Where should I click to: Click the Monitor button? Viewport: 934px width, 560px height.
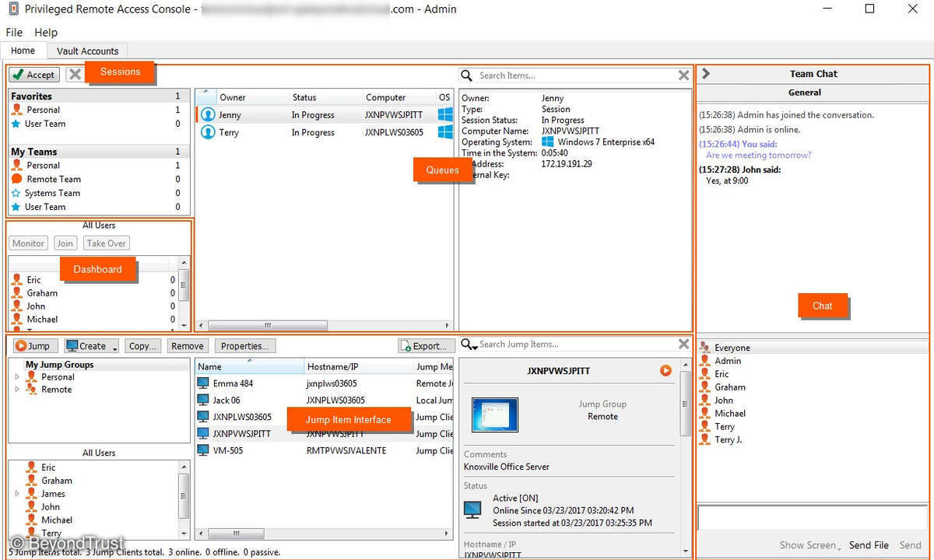pos(28,243)
